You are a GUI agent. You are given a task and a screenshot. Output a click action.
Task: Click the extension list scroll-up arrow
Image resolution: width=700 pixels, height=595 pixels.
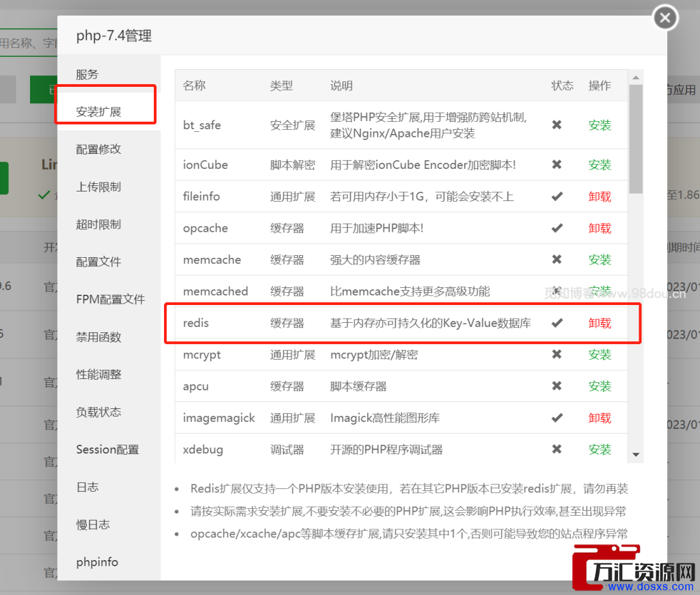coord(636,78)
